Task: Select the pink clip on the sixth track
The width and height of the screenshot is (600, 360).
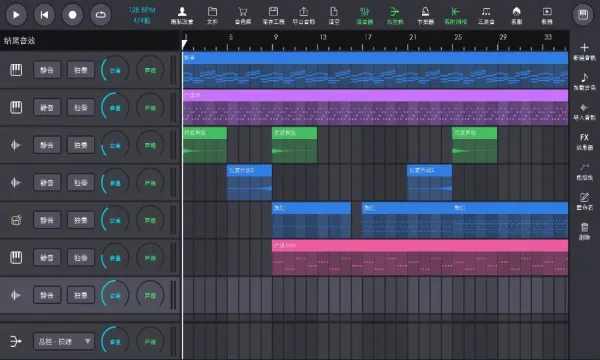Action: [420, 257]
